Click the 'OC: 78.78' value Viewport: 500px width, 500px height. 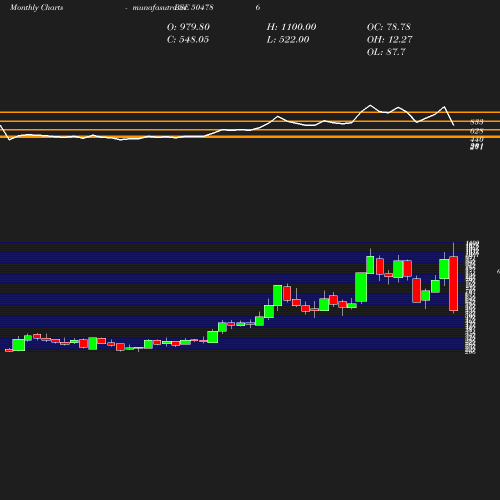389,27
